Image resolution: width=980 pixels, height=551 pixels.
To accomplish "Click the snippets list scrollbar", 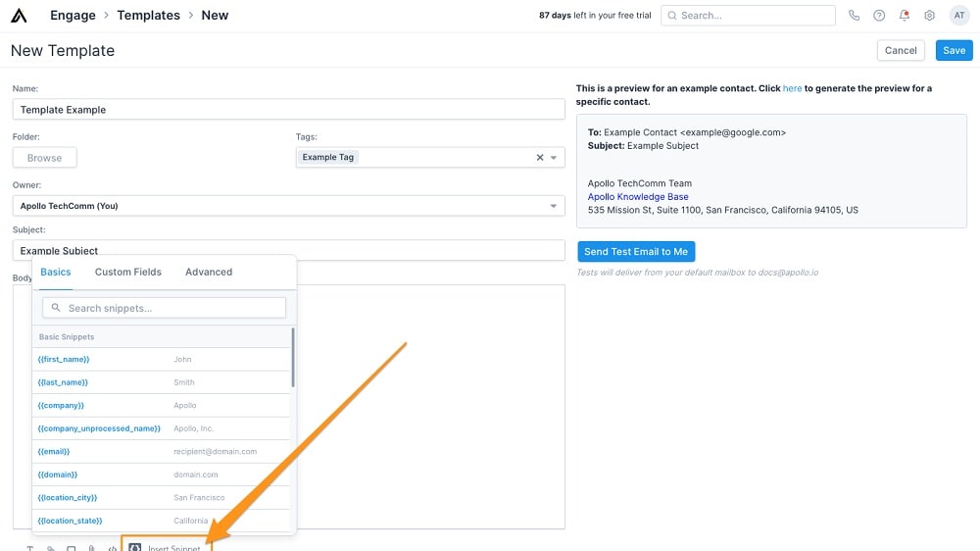I will (292, 357).
